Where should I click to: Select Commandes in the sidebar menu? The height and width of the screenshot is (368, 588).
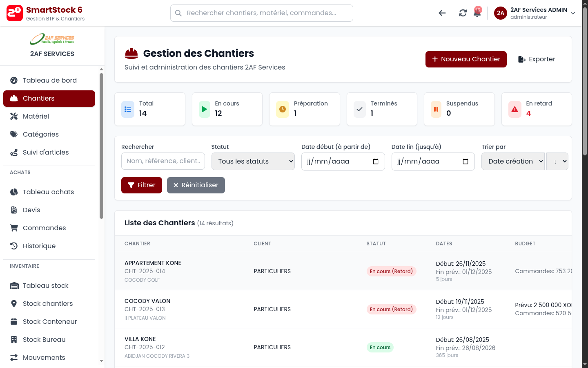(x=44, y=228)
